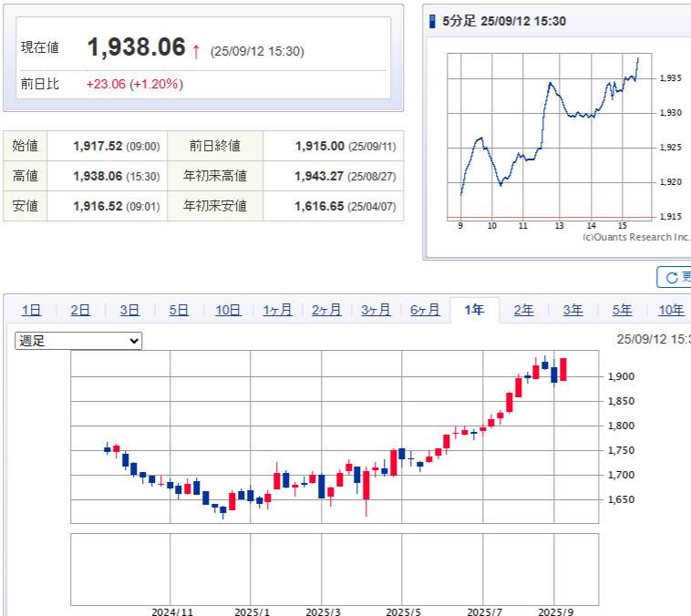The width and height of the screenshot is (691, 616).
Task: Click the Quants Research Inc. copyright text
Action: 637,237
